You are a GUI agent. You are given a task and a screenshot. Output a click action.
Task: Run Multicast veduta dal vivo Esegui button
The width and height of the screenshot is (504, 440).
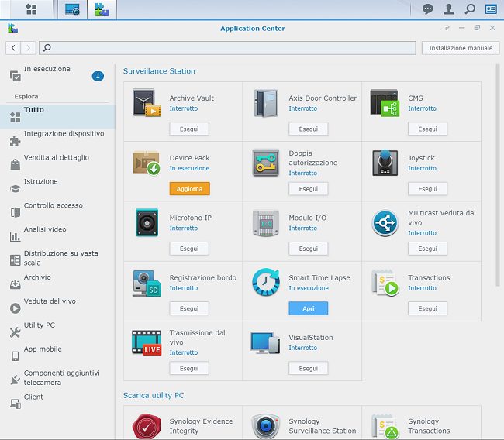(427, 249)
